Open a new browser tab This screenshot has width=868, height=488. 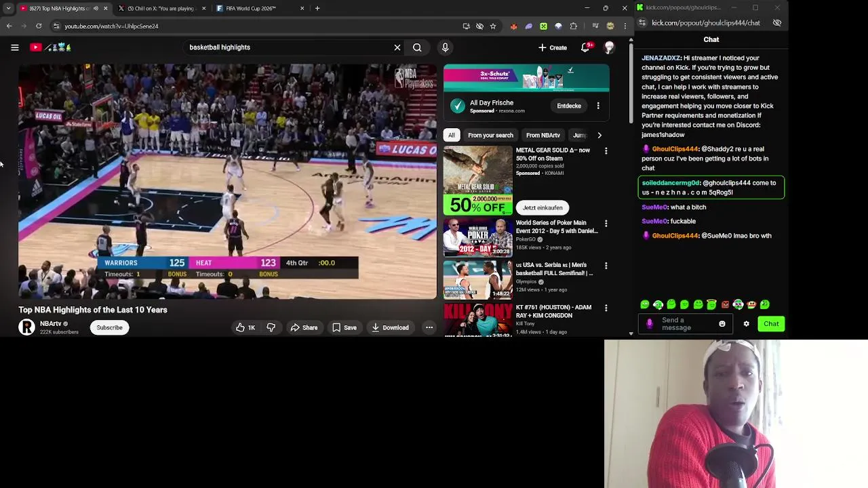click(317, 8)
